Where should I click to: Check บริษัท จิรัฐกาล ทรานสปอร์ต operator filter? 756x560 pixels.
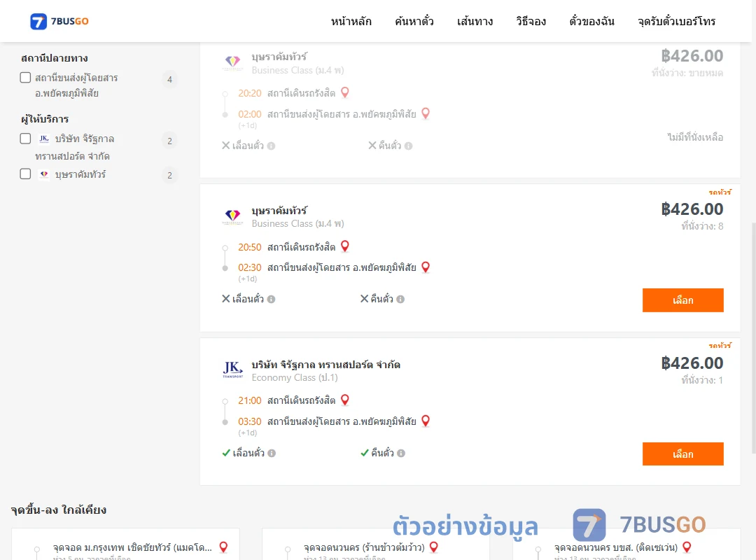tap(26, 139)
